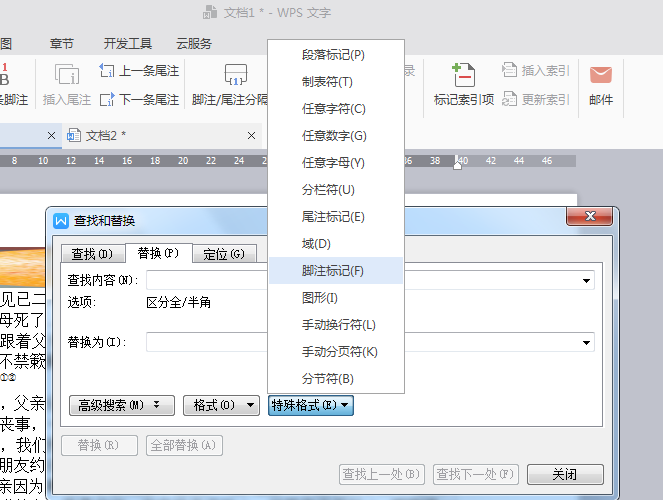Image resolution: width=663 pixels, height=500 pixels.
Task: Click the 全部替换(A) button
Action: pyautogui.click(x=184, y=445)
